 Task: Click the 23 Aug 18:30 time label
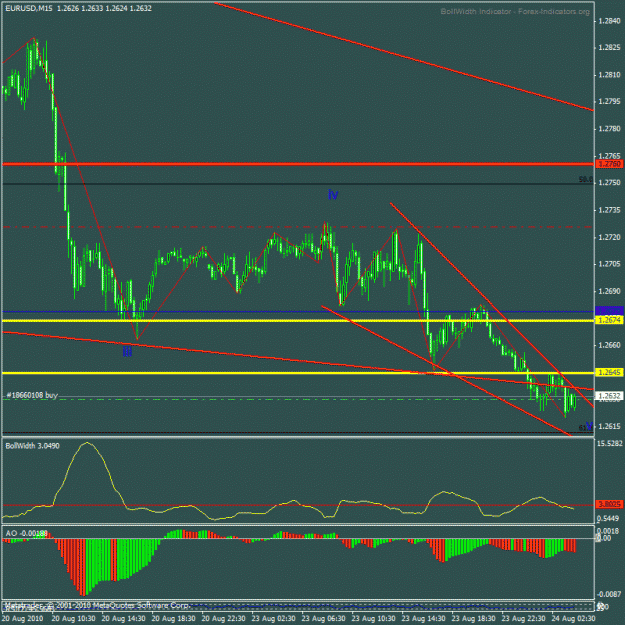pos(474,618)
